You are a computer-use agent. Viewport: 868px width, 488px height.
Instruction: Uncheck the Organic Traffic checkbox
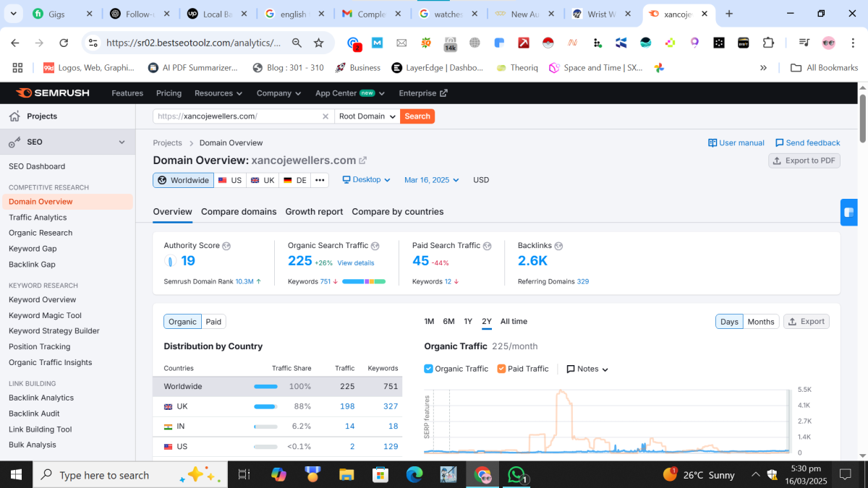pyautogui.click(x=429, y=369)
